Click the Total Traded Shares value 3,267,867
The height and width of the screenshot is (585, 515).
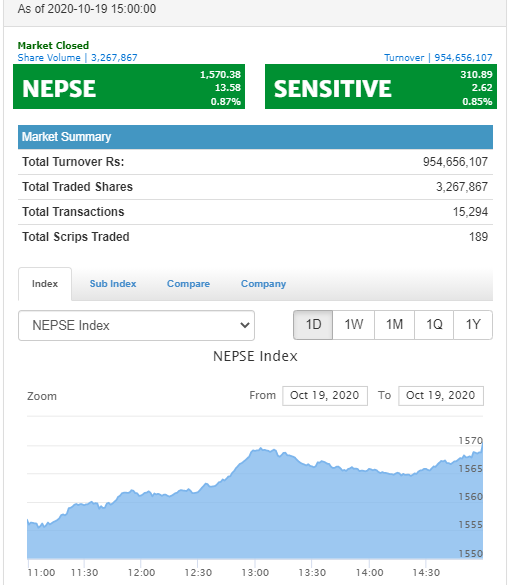pos(462,187)
